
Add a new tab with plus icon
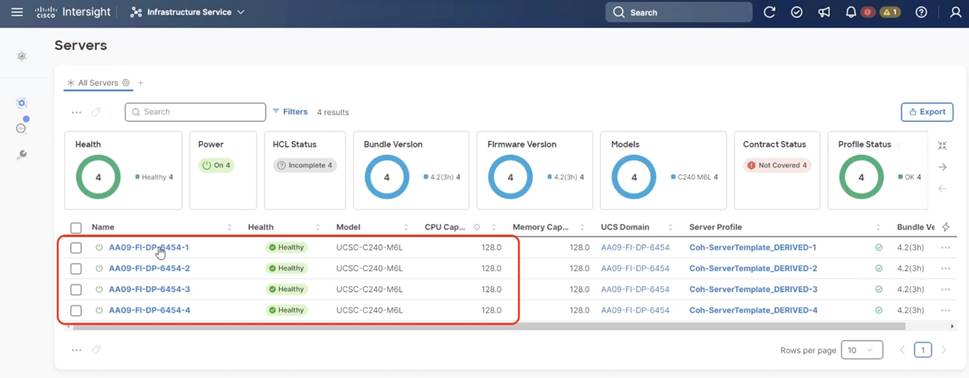coord(140,83)
